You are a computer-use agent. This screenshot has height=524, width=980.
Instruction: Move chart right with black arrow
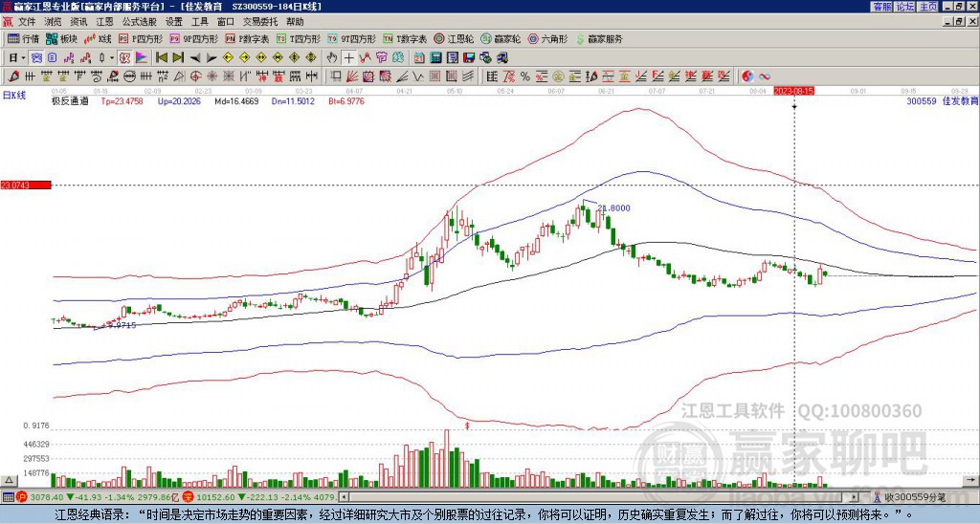coord(212,58)
